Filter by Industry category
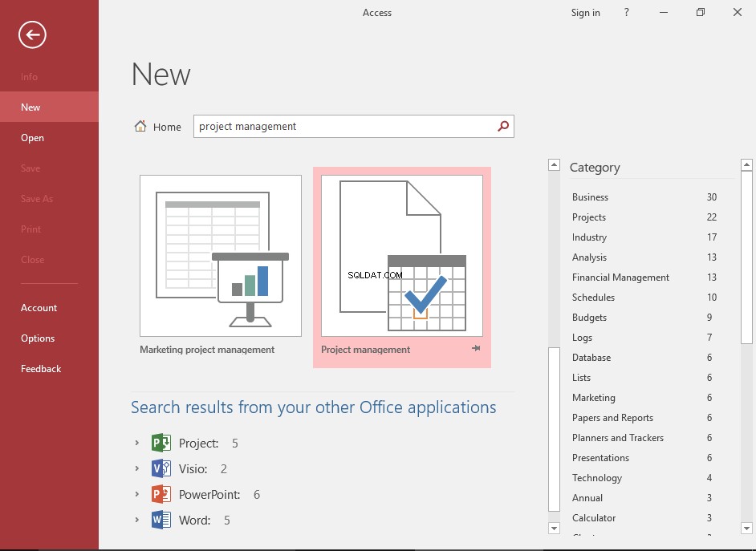This screenshot has width=756, height=551. click(x=644, y=237)
